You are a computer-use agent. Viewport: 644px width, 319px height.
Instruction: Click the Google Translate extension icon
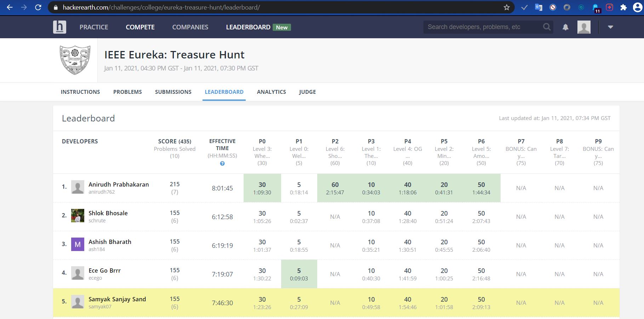click(x=538, y=7)
